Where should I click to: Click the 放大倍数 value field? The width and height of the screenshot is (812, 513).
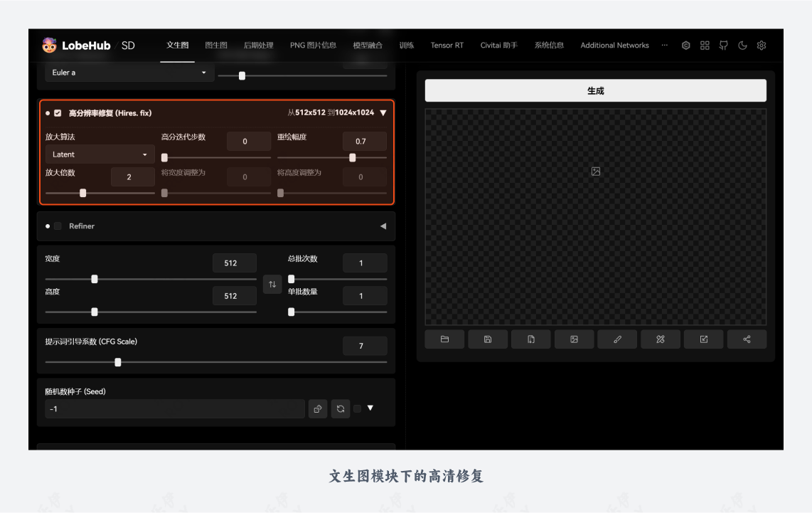pyautogui.click(x=132, y=176)
